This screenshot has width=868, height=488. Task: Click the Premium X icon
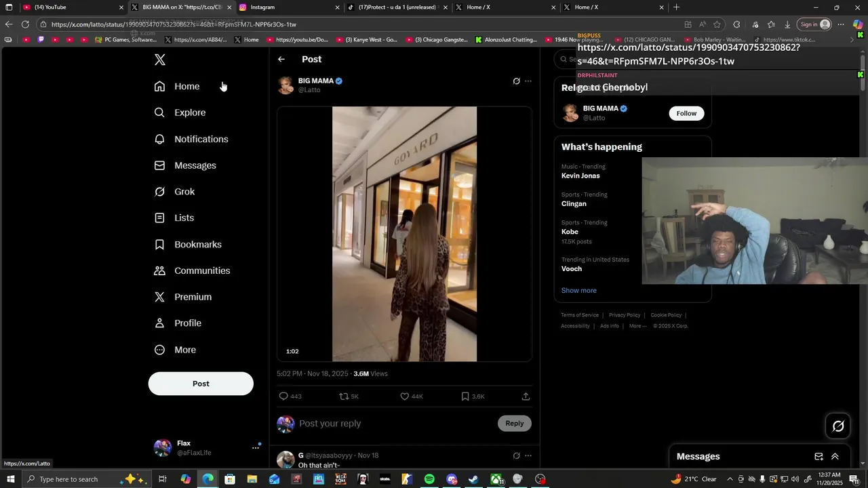[159, 297]
